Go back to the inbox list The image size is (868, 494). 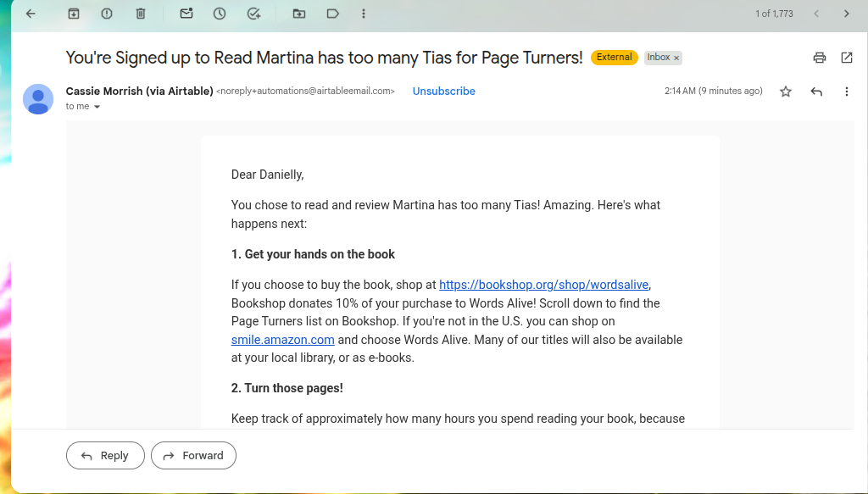(31, 14)
